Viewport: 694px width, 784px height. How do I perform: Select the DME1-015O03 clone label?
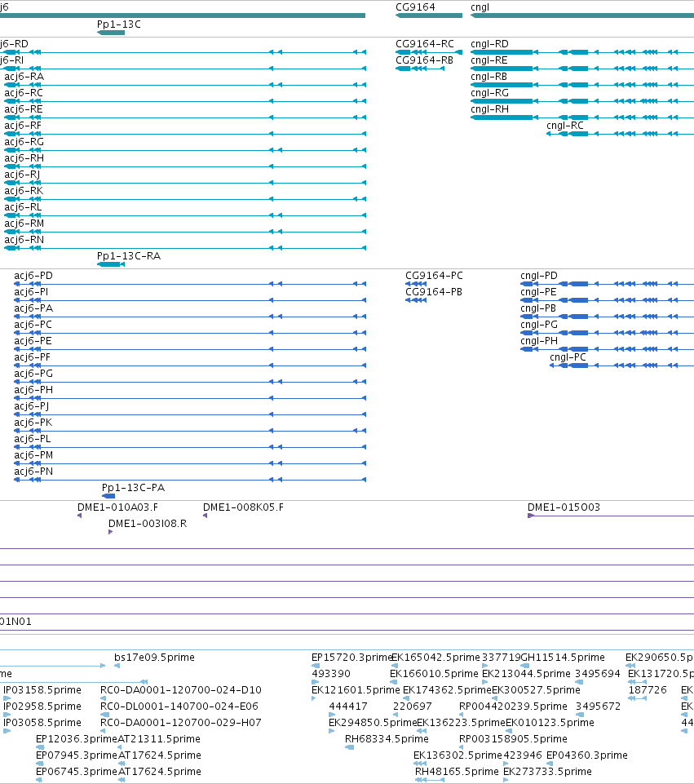[564, 507]
